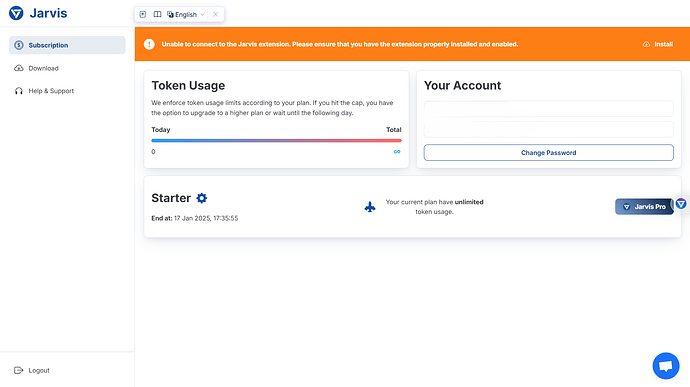
Task: Click the 'unlimited token usage' message
Action: [434, 207]
